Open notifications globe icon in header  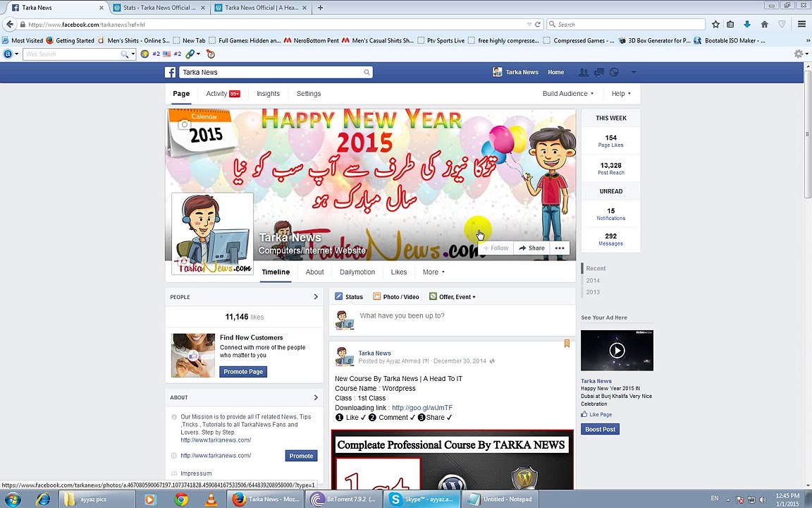click(614, 73)
